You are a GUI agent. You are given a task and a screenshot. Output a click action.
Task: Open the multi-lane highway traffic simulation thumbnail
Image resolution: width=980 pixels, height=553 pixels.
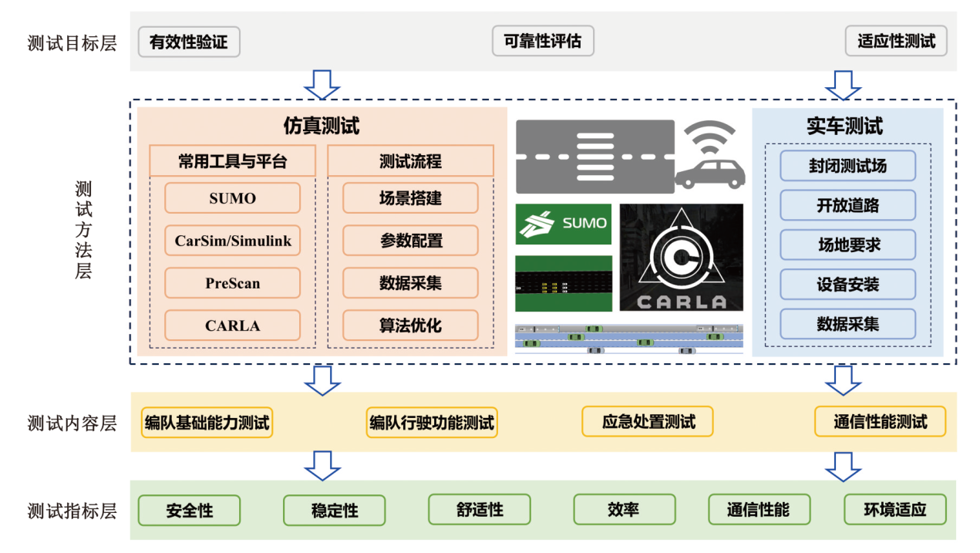(x=628, y=339)
